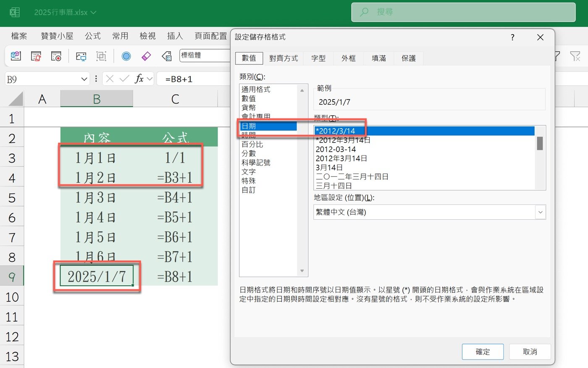This screenshot has height=368, width=588.
Task: Click the record macro window icon
Action: click(x=56, y=56)
